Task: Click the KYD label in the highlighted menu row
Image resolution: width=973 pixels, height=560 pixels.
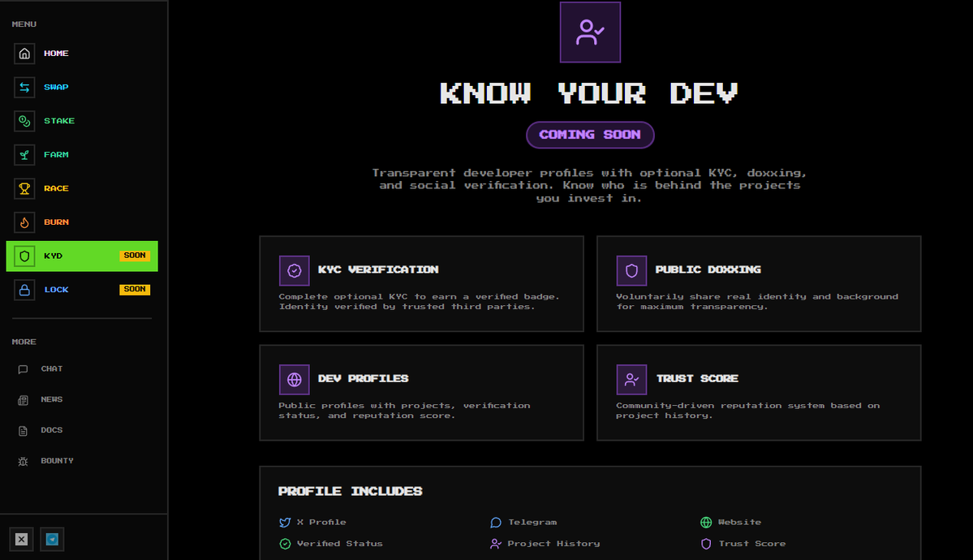Action: 54,256
